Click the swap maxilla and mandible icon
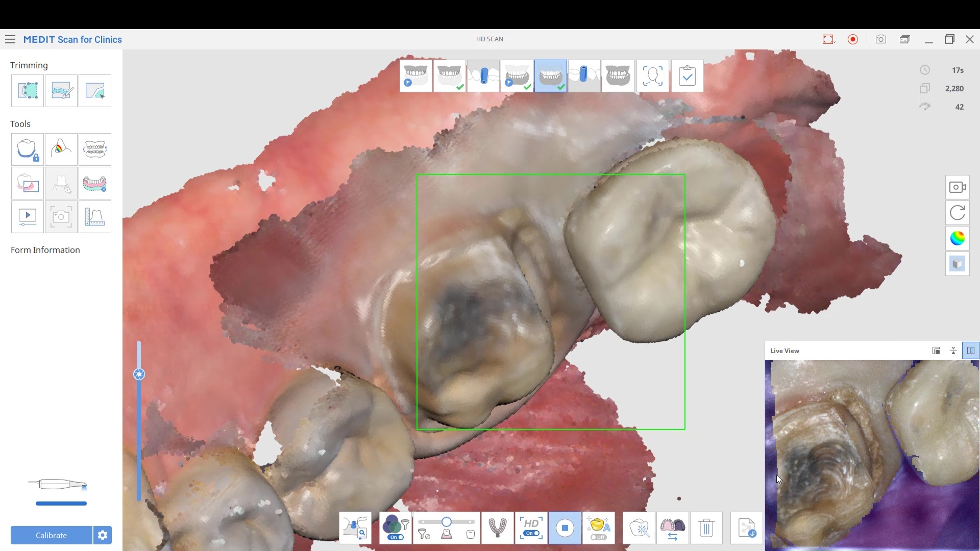 [x=673, y=528]
